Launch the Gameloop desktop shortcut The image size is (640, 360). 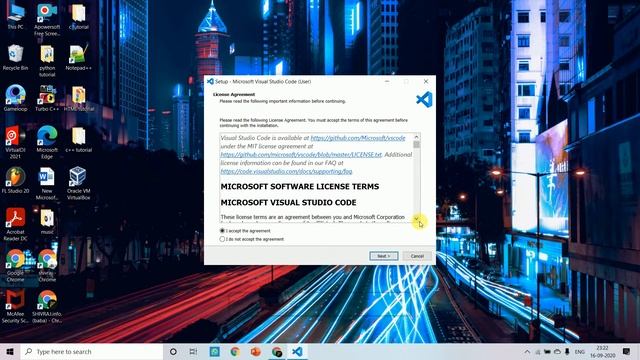pyautogui.click(x=15, y=98)
